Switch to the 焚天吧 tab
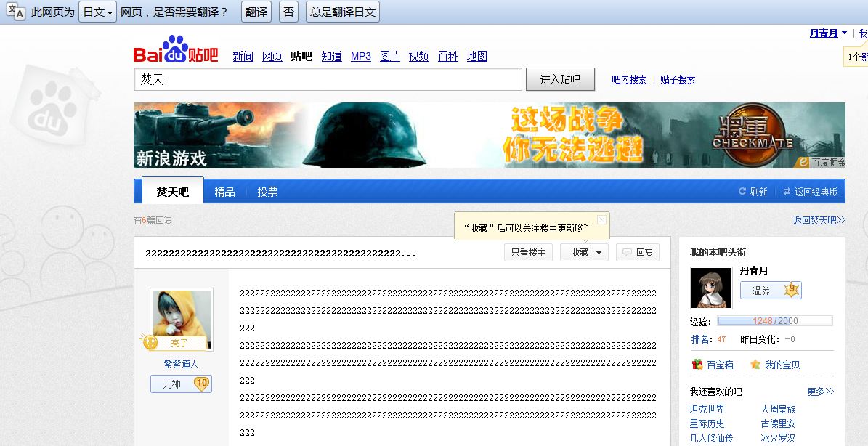 [173, 192]
